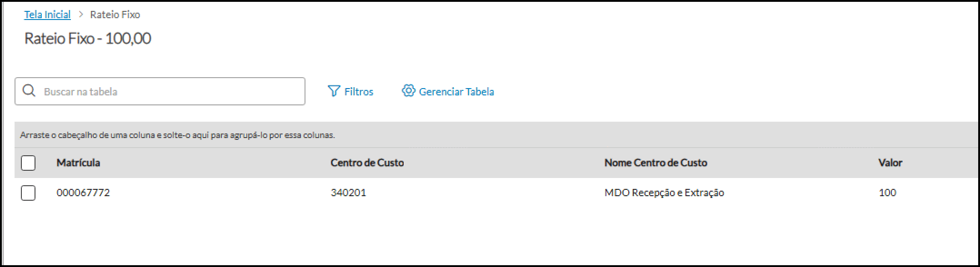Sort by the Centro de Custo header

click(367, 163)
